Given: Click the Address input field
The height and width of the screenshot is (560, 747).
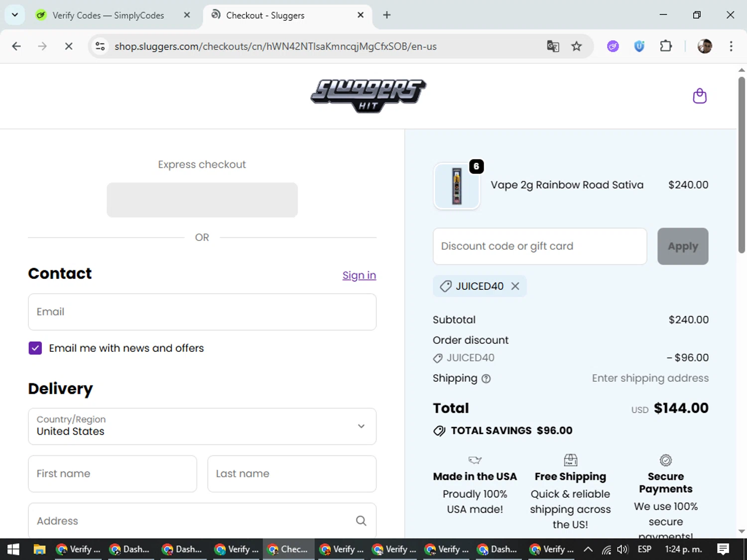Looking at the screenshot, I should [x=202, y=521].
